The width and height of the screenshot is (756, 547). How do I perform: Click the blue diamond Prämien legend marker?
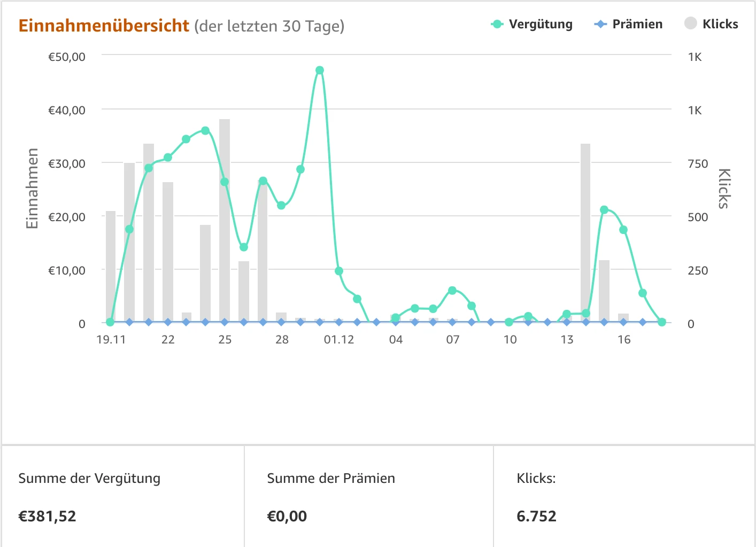point(600,24)
